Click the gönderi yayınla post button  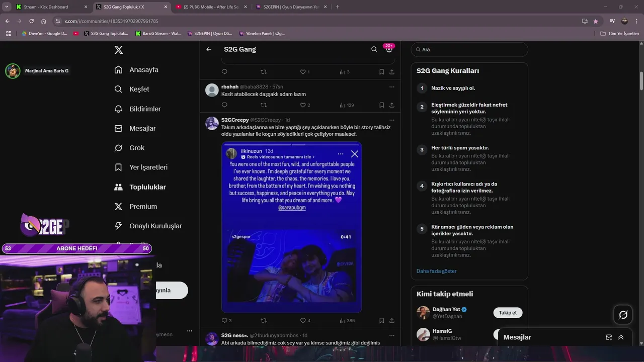tap(171, 290)
